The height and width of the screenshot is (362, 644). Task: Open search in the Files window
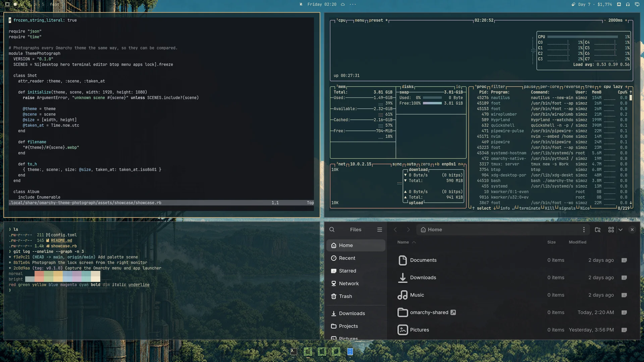coord(332,230)
